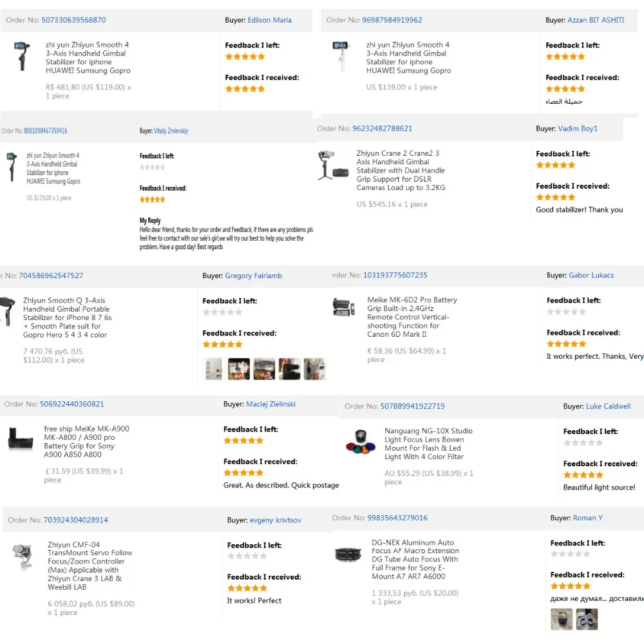Open order number 96232482788621
This screenshot has width=644, height=644.
[x=382, y=128]
